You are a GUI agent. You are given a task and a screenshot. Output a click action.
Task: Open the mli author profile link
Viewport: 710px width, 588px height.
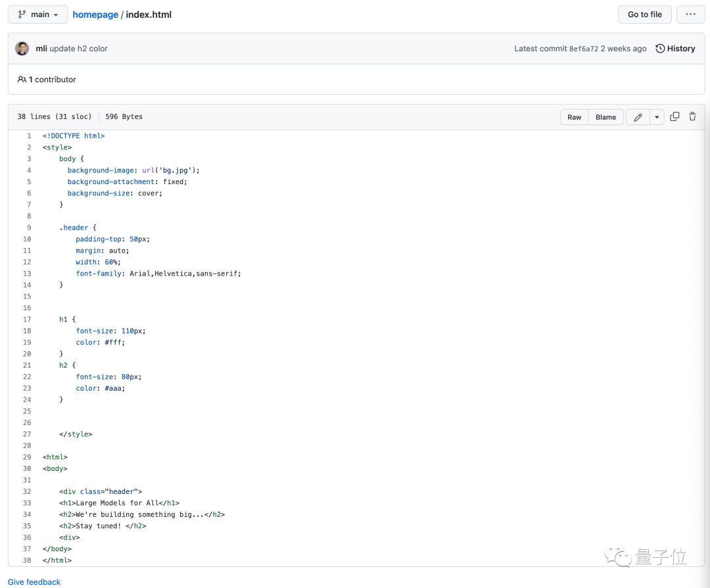[x=41, y=49]
